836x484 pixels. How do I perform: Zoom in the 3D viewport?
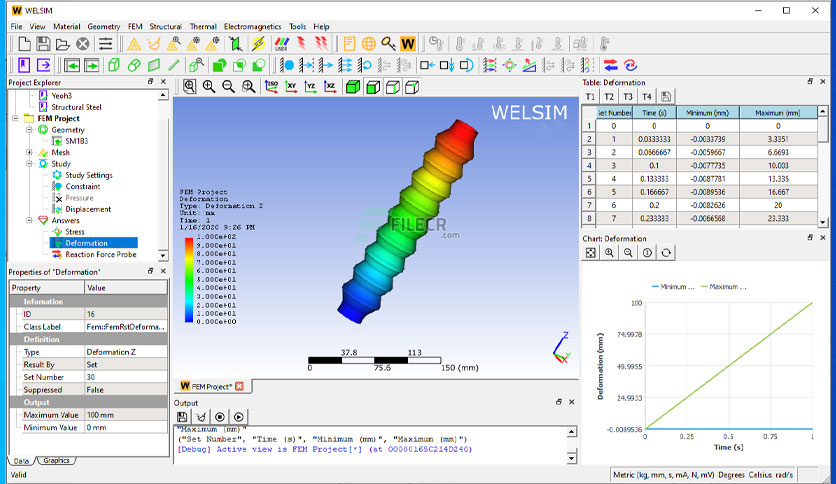click(x=208, y=86)
